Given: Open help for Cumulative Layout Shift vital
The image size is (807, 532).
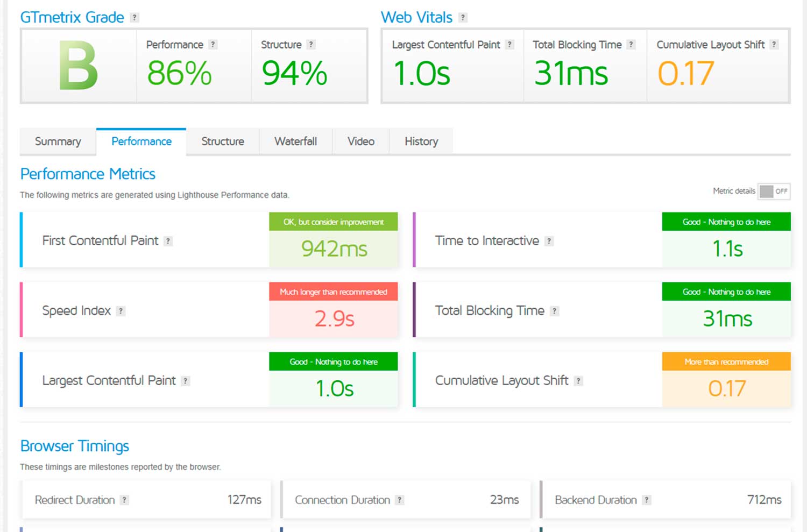Looking at the screenshot, I should click(x=774, y=45).
